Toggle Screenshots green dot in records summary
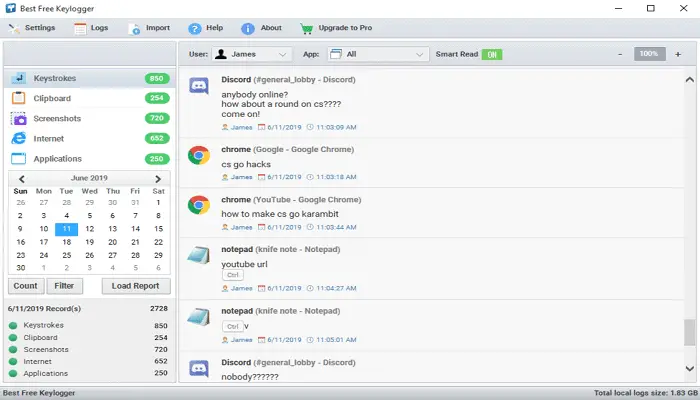 coord(13,350)
